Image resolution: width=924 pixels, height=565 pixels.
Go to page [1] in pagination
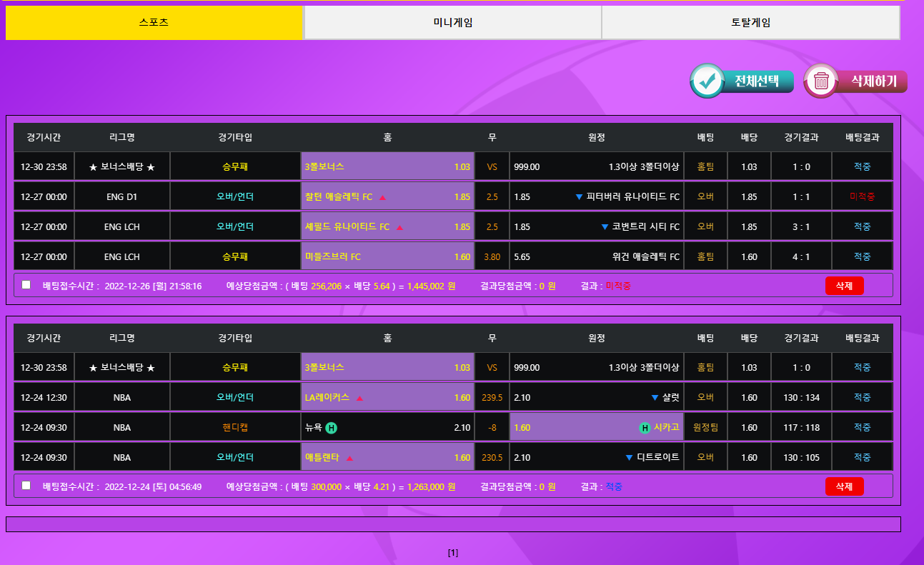coord(452,553)
